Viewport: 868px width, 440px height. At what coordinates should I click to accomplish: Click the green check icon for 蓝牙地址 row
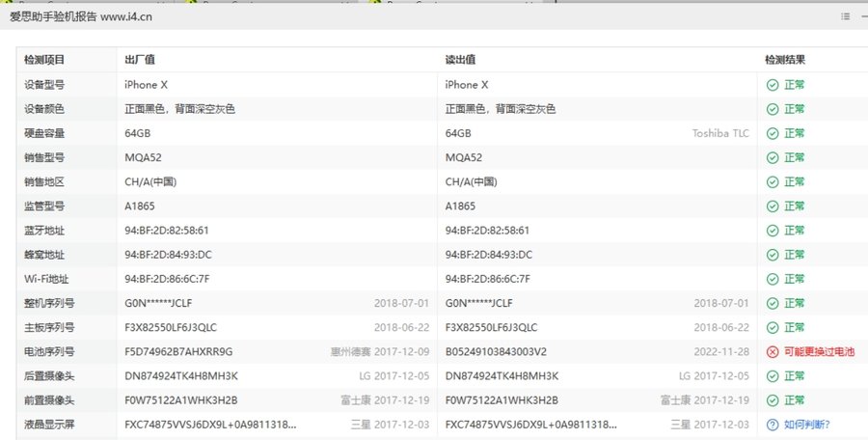click(x=773, y=231)
